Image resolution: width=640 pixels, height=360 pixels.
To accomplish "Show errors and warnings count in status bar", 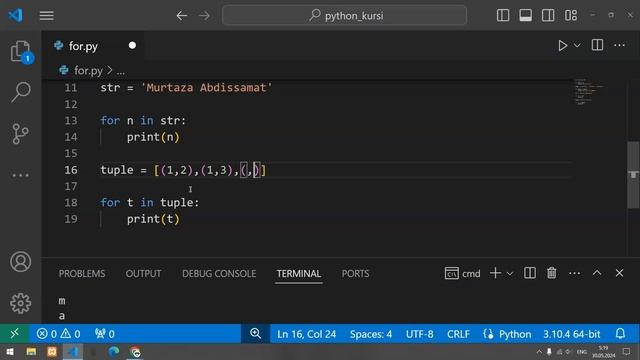I will 58,334.
